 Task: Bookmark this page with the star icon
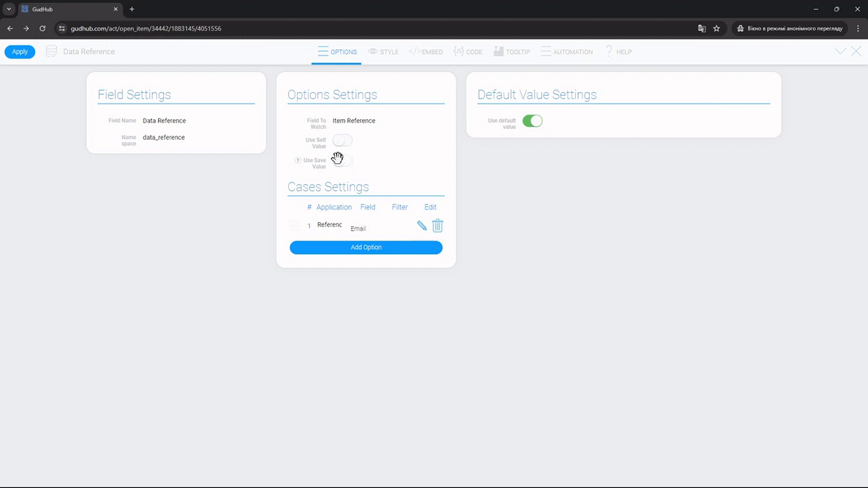(x=717, y=28)
